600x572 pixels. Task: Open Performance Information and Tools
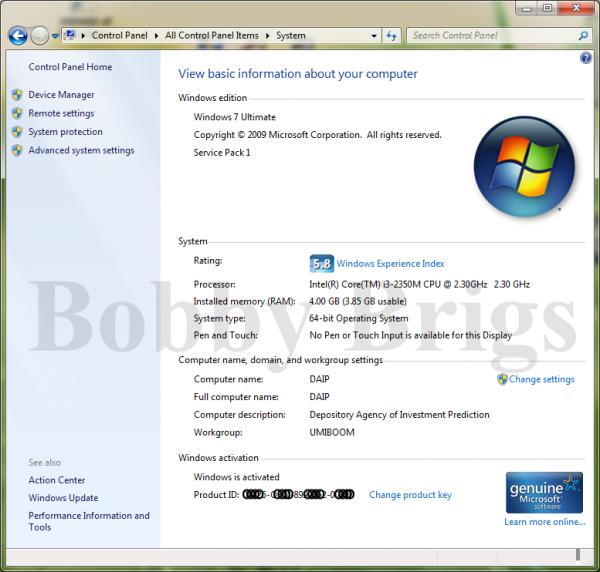click(x=89, y=521)
